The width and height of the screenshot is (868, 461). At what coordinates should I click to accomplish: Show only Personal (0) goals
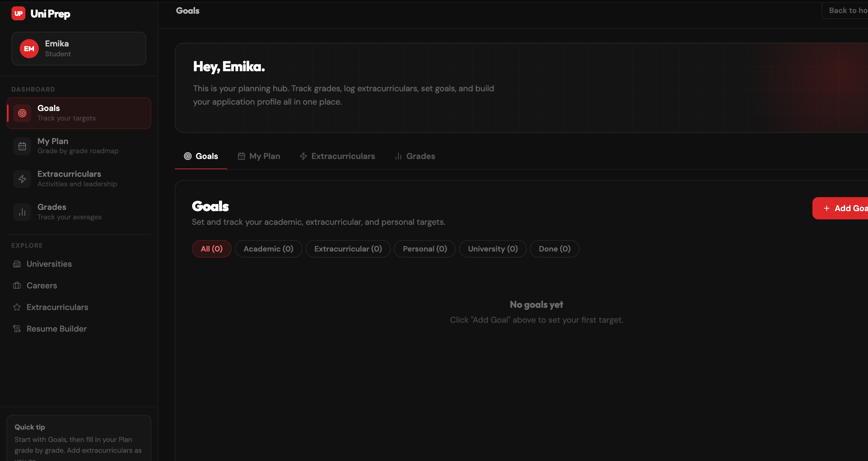(424, 249)
